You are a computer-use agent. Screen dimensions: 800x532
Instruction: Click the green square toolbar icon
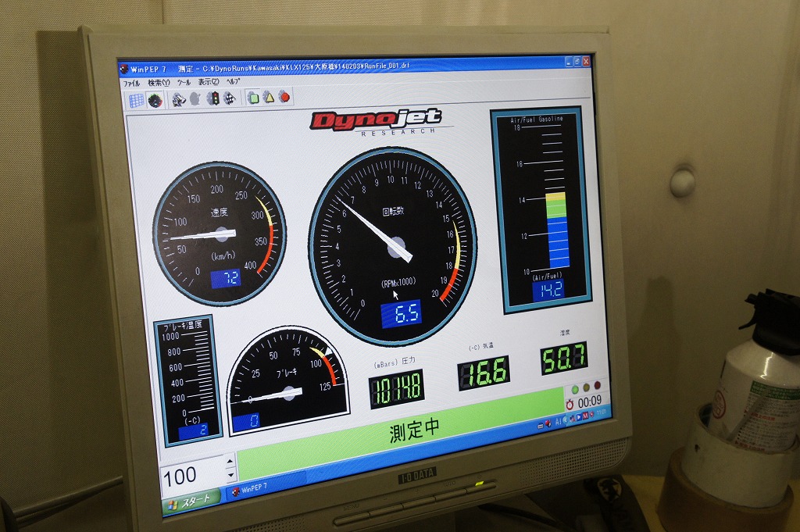pos(253,97)
